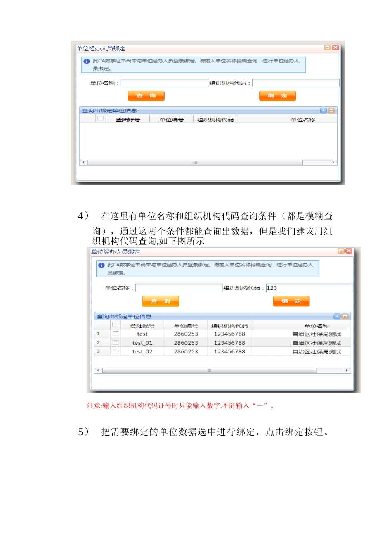Select the cell with account test_02

(142, 351)
